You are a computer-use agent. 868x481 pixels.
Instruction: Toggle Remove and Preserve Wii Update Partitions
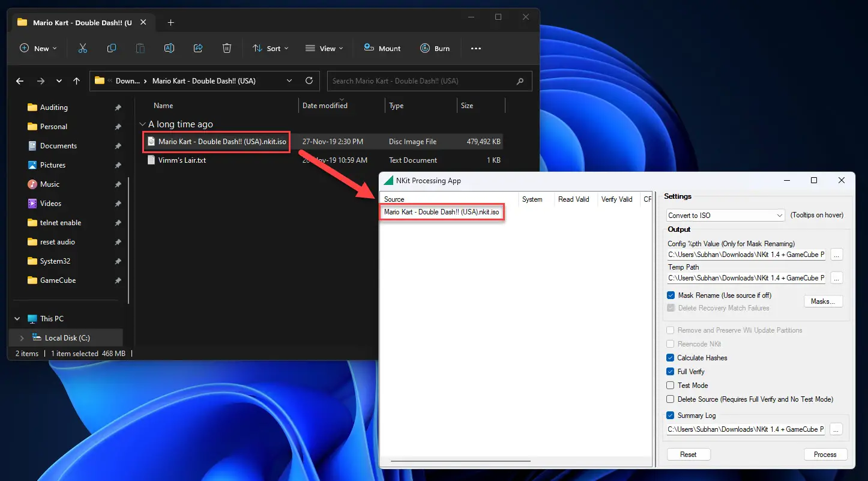pyautogui.click(x=671, y=330)
